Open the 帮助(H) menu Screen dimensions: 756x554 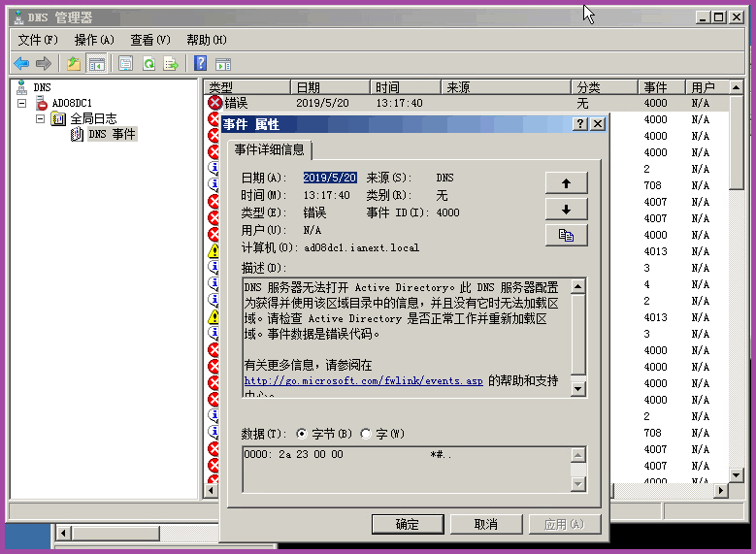(207, 40)
